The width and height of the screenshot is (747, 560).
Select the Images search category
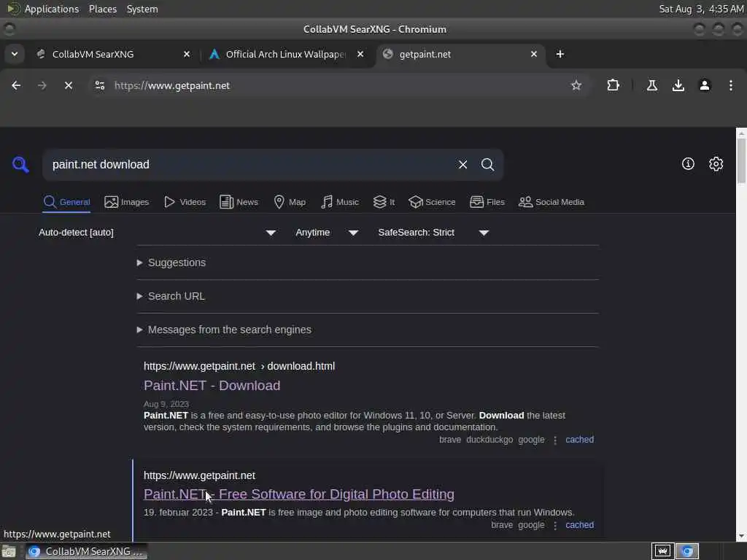pyautogui.click(x=126, y=202)
